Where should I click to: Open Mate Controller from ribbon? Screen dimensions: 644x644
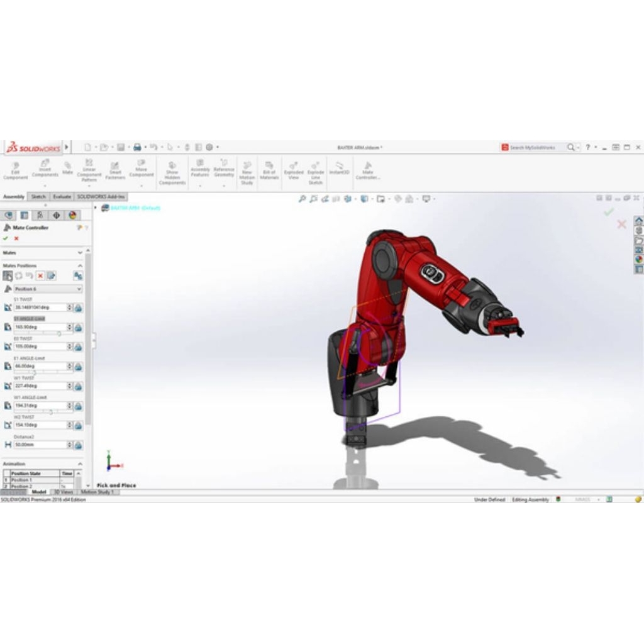367,170
